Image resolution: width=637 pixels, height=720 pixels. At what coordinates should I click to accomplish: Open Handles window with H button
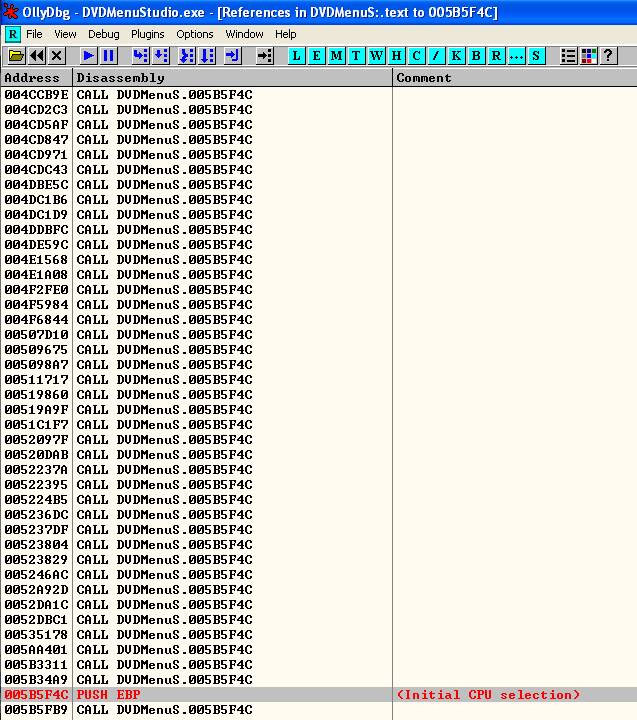point(396,56)
